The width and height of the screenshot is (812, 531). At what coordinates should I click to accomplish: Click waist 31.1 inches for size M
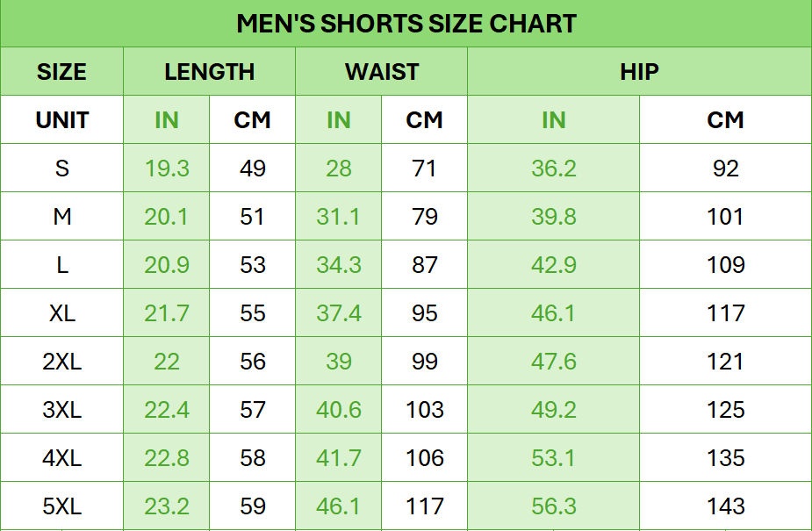[338, 217]
